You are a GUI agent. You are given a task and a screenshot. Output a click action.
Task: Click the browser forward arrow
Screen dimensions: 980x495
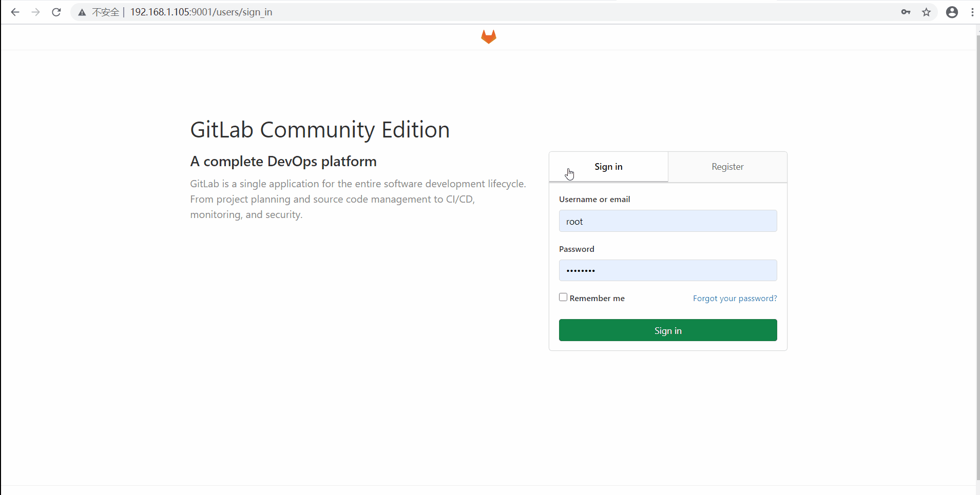(35, 12)
